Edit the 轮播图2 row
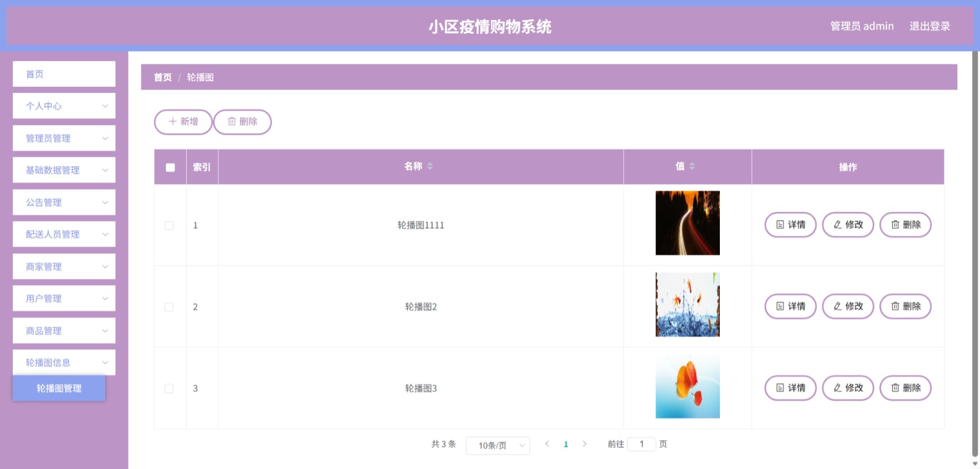Viewport: 980px width, 469px height. point(848,306)
